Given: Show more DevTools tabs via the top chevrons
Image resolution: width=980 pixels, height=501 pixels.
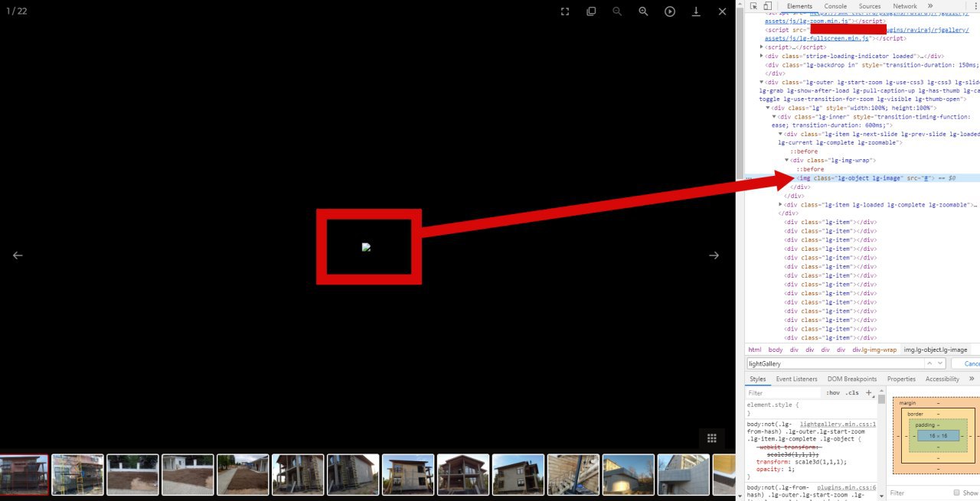Looking at the screenshot, I should [x=930, y=6].
